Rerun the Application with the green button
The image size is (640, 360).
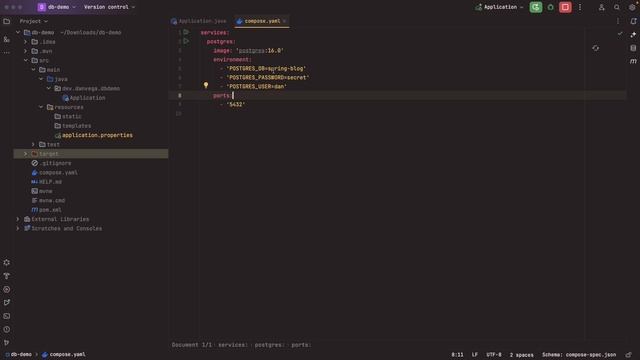point(536,7)
